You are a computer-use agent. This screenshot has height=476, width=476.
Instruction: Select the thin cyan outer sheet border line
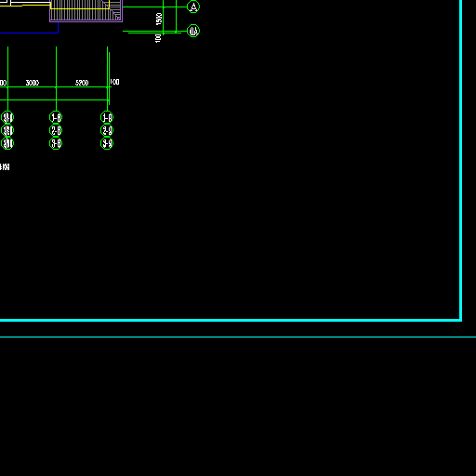tap(238, 337)
